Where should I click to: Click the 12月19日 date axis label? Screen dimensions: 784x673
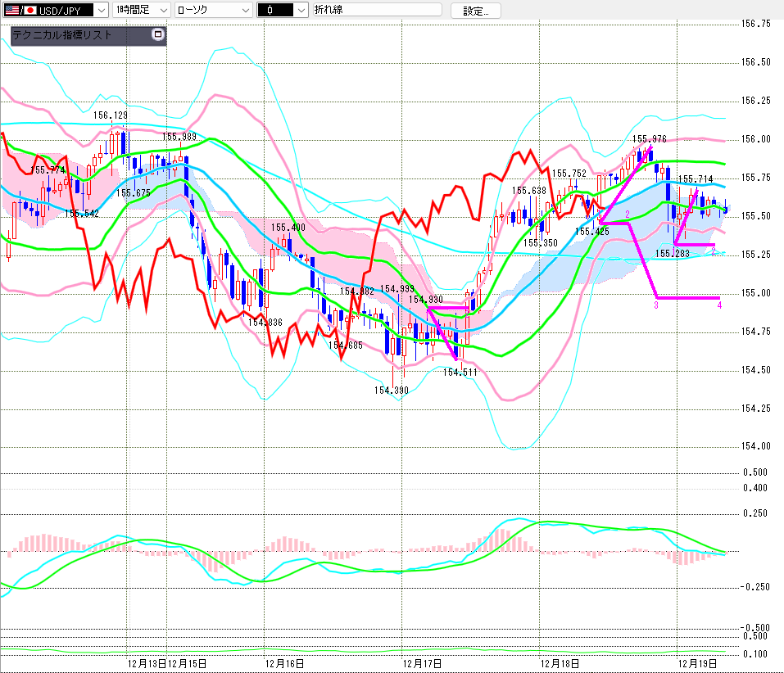(x=699, y=663)
